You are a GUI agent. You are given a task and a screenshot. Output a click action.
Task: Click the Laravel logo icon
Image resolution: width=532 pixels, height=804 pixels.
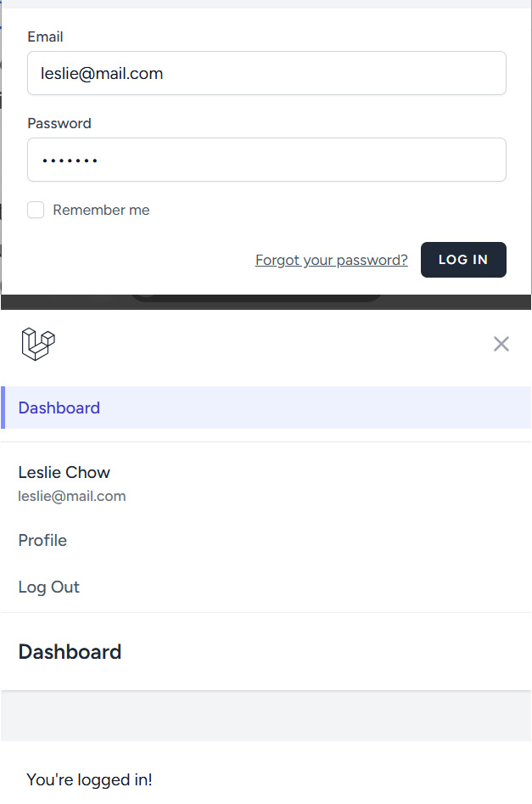[38, 344]
